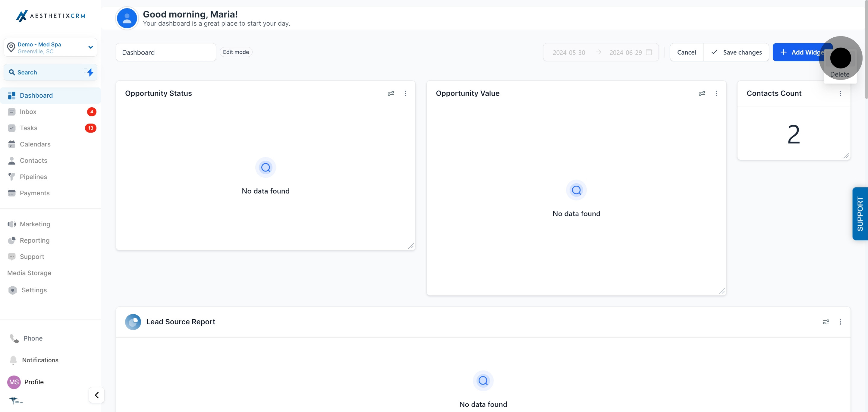This screenshot has height=412, width=868.
Task: Click the Lead Source Report filter icon
Action: point(826,322)
